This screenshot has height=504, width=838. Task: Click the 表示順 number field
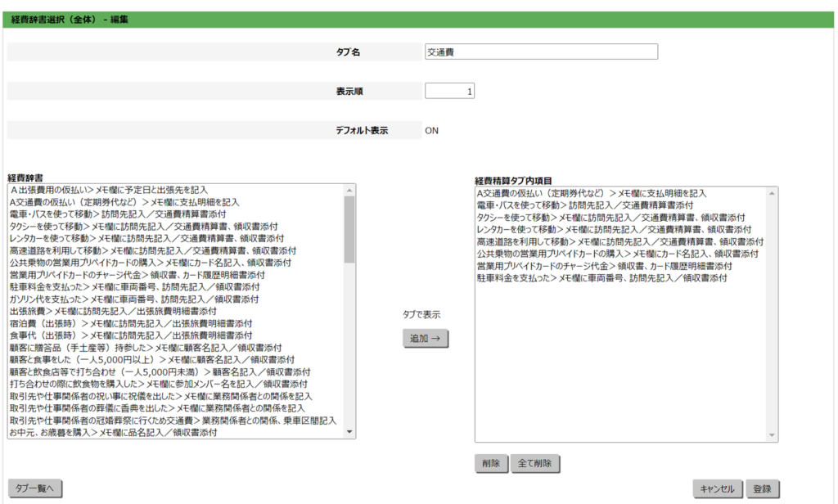[x=449, y=91]
